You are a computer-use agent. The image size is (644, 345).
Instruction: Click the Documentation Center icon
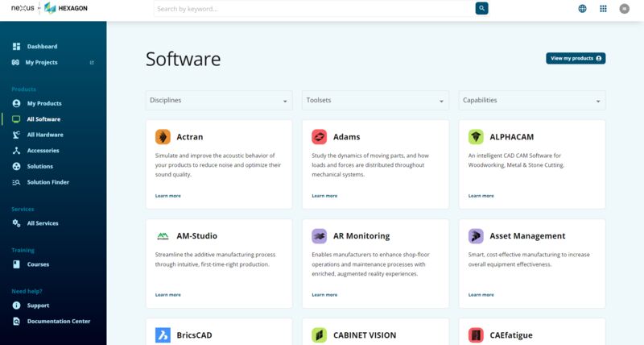[x=16, y=321]
